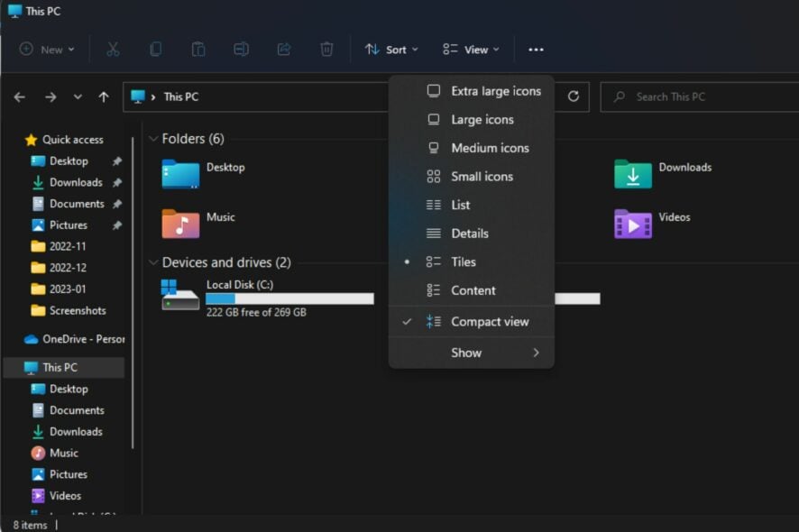799x532 pixels.
Task: Select Content view option
Action: (x=472, y=290)
